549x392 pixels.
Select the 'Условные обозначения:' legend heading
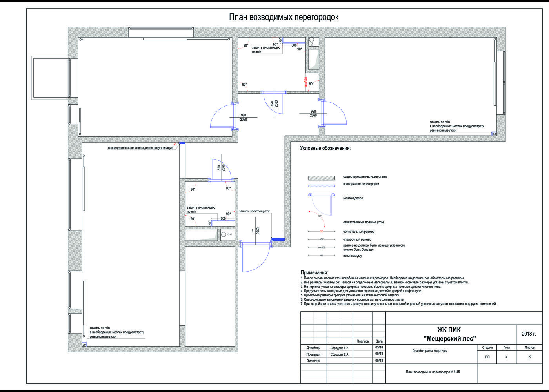pos(325,148)
